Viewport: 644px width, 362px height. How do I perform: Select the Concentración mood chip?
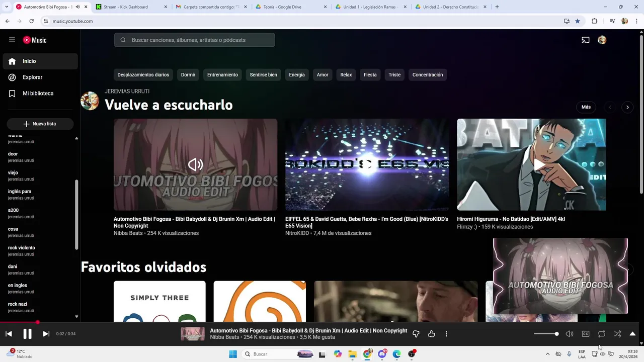(428, 75)
